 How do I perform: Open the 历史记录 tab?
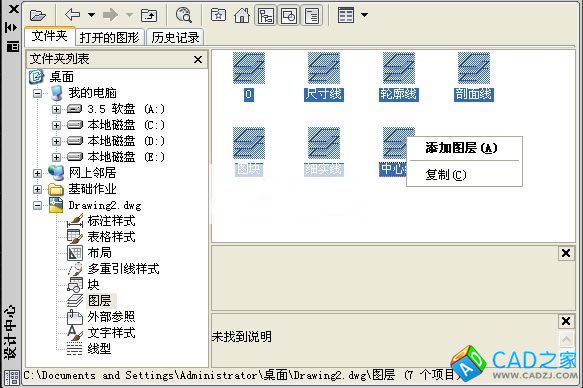coord(175,38)
